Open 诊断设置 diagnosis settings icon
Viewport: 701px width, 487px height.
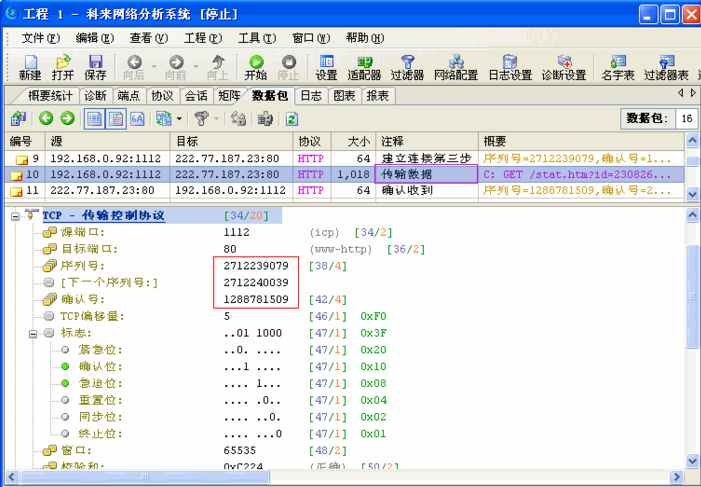(564, 68)
